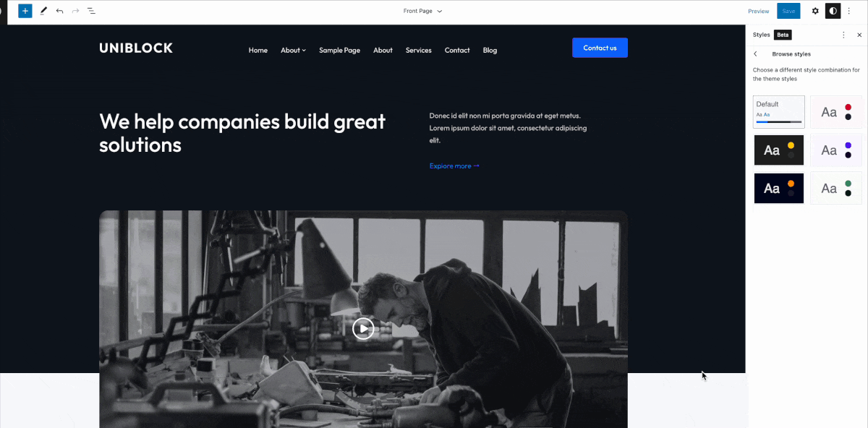Open Styles panel more actions menu

click(843, 35)
